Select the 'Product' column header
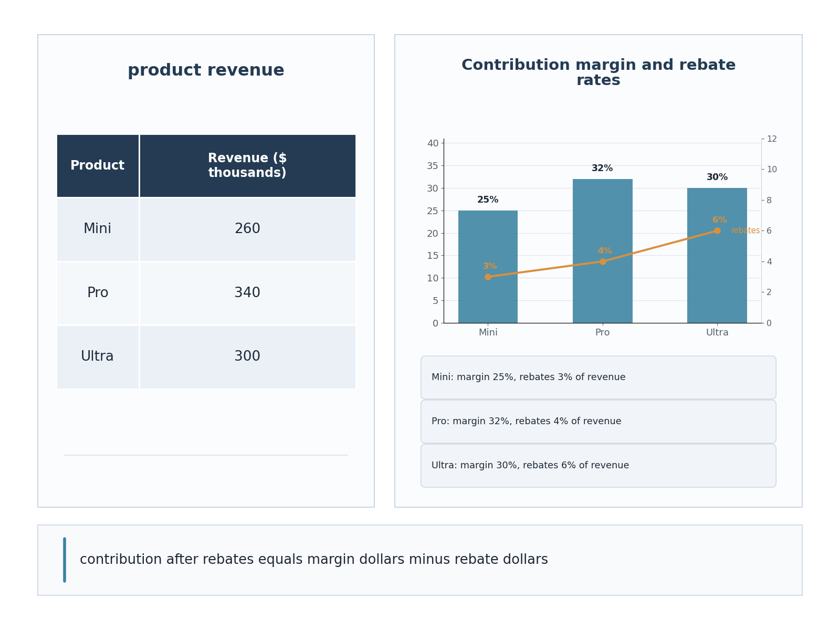Image resolution: width=840 pixels, height=630 pixels. (x=98, y=166)
